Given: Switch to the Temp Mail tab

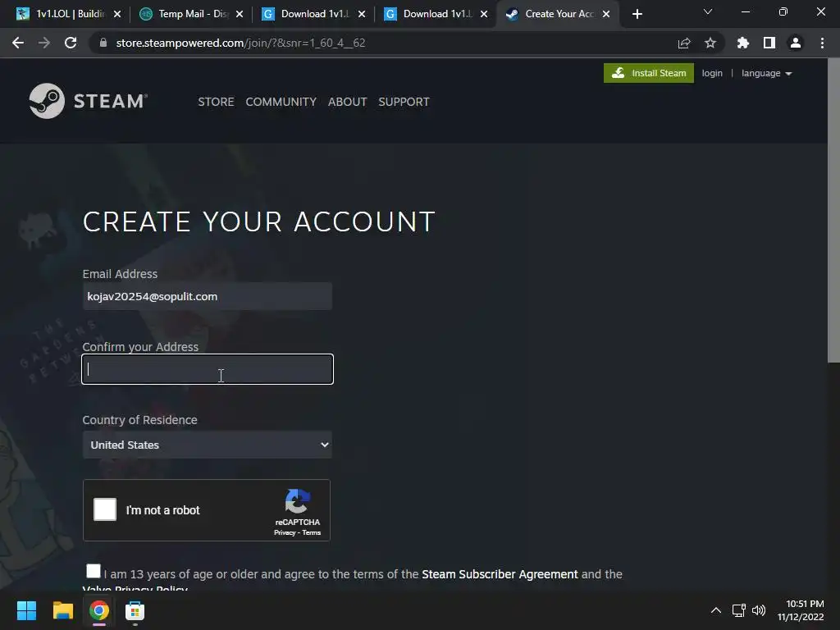Looking at the screenshot, I should click(x=191, y=14).
